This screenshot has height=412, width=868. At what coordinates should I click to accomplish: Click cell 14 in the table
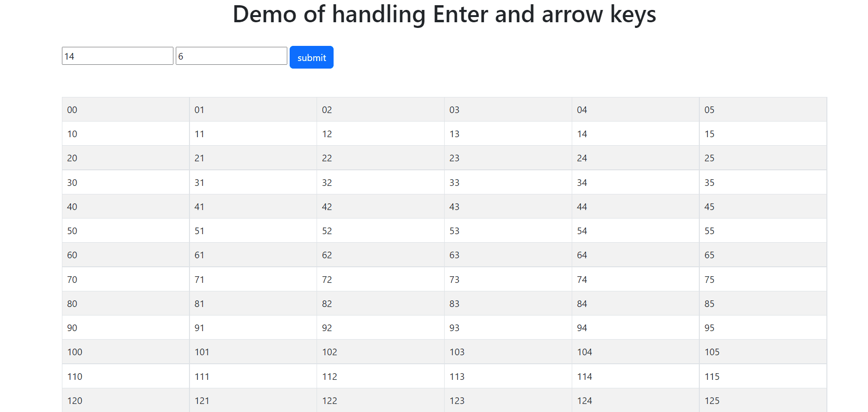pos(635,133)
